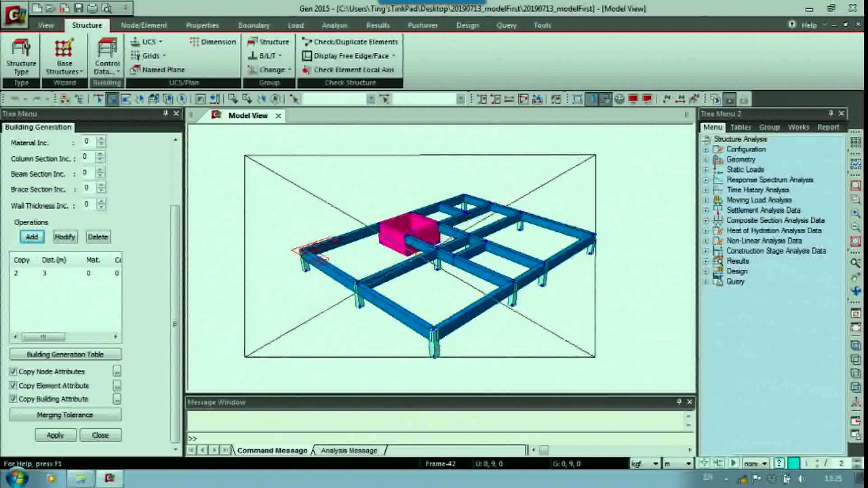Open the UCS options
The height and width of the screenshot is (488, 868).
[146, 41]
